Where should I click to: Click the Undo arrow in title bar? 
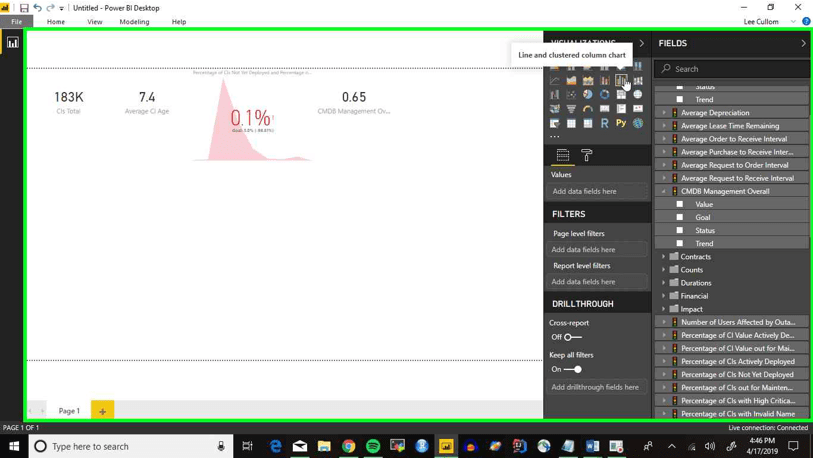[x=37, y=8]
